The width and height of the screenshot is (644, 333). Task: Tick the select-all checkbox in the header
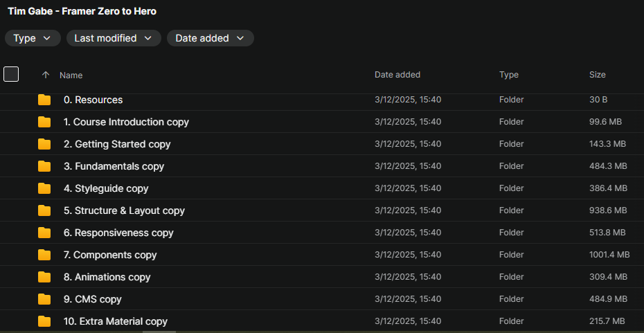11,74
